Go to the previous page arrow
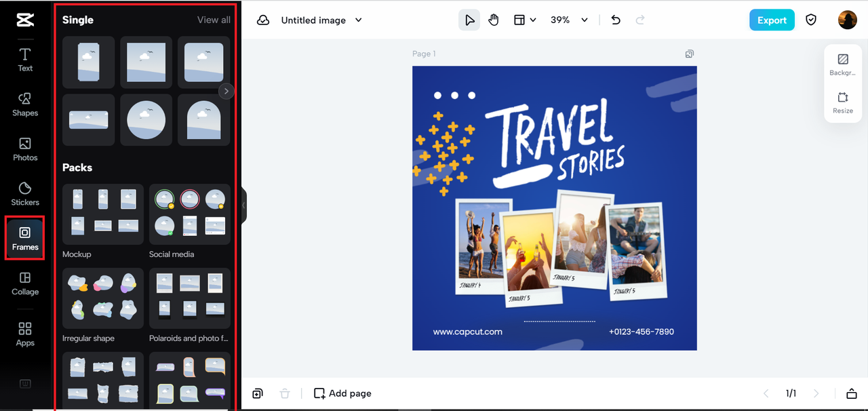The height and width of the screenshot is (411, 868). 766,393
